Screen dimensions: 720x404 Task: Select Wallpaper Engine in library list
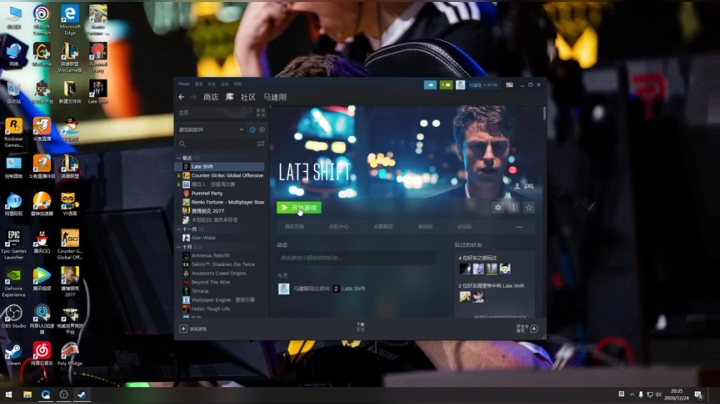click(221, 300)
